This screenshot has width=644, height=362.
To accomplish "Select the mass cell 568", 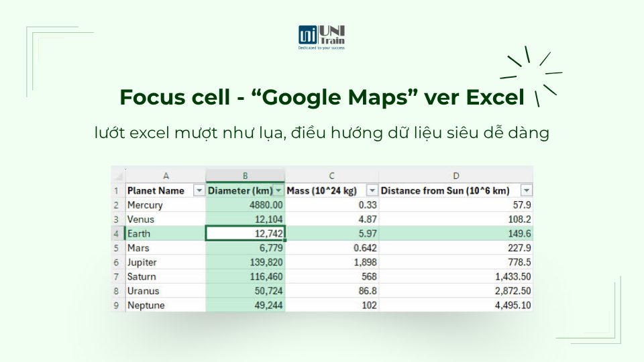I will [x=332, y=277].
